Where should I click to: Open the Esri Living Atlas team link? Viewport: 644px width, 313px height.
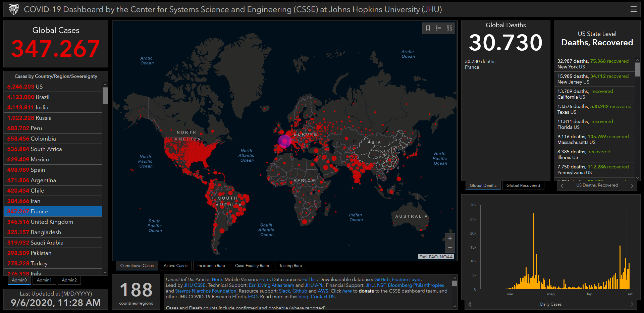pyautogui.click(x=271, y=285)
